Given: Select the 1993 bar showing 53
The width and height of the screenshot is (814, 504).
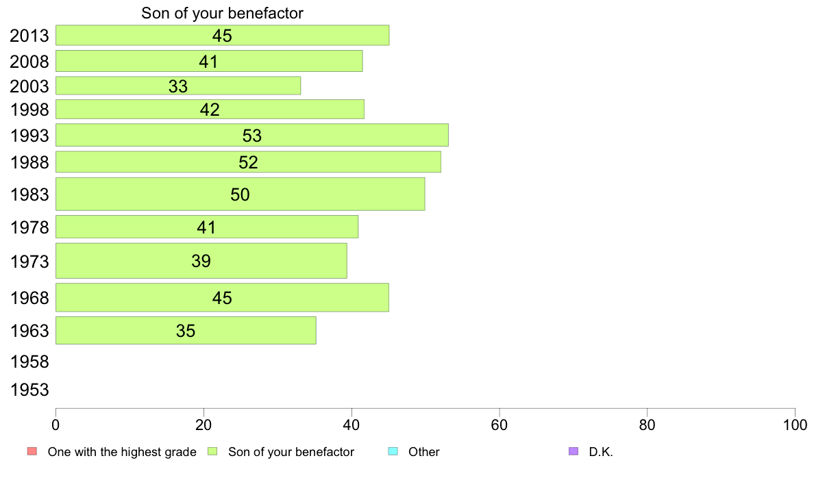Looking at the screenshot, I should click(x=251, y=135).
